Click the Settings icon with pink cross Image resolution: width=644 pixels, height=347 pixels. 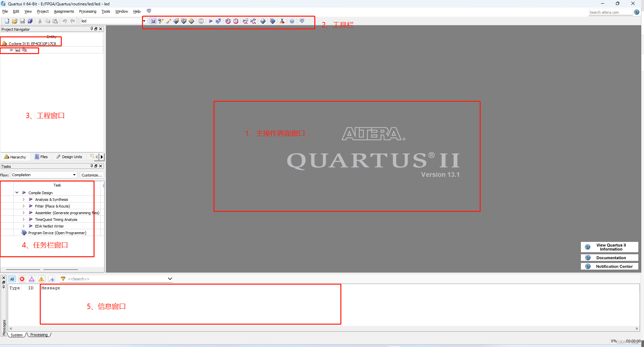click(153, 21)
